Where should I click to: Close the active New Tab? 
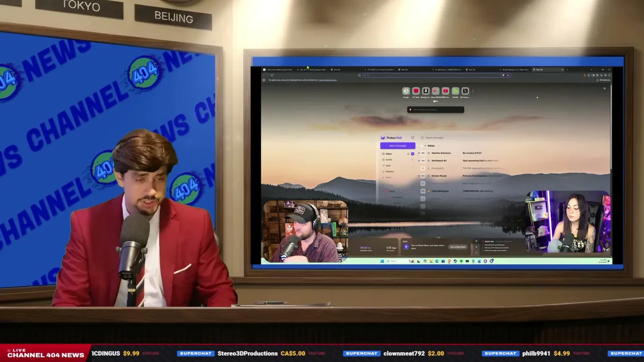[562, 69]
